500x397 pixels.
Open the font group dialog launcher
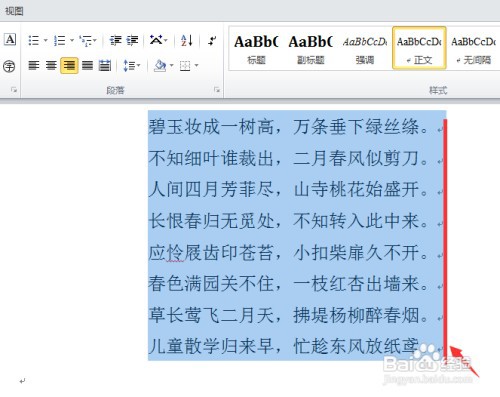[x=14, y=90]
